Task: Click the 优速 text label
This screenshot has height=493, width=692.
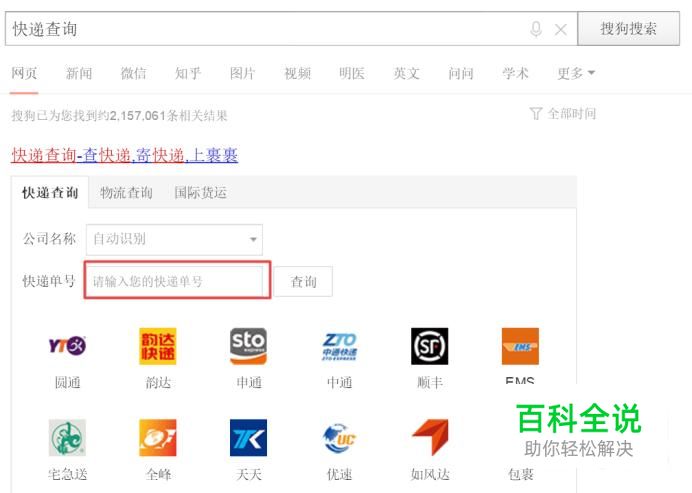Action: [x=339, y=474]
